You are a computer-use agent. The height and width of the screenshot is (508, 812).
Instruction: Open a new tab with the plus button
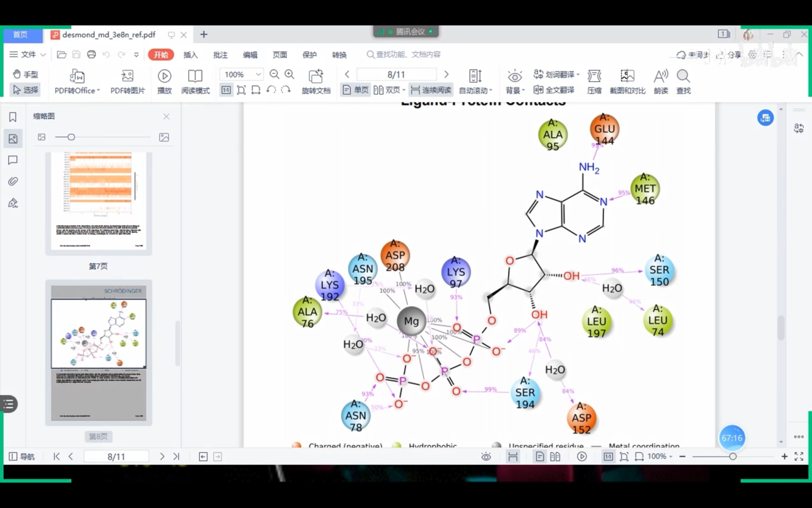tap(204, 34)
